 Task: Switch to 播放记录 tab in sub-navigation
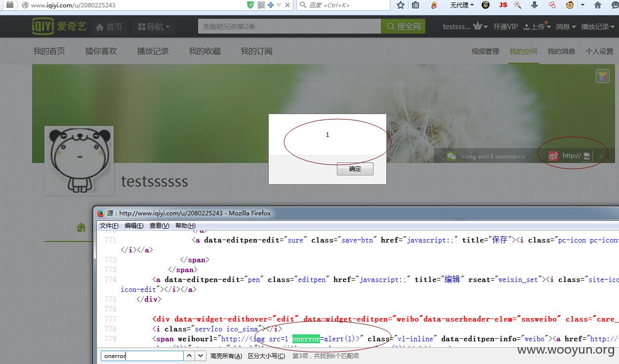153,51
